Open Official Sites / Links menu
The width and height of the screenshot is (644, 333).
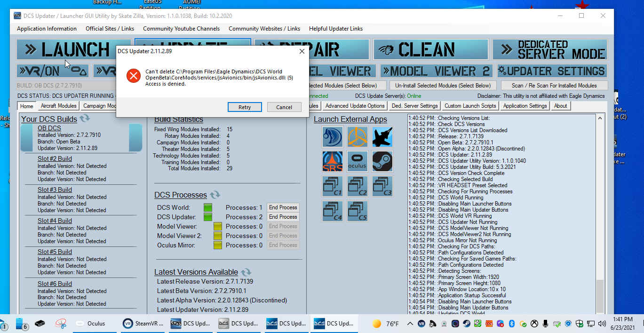click(110, 29)
